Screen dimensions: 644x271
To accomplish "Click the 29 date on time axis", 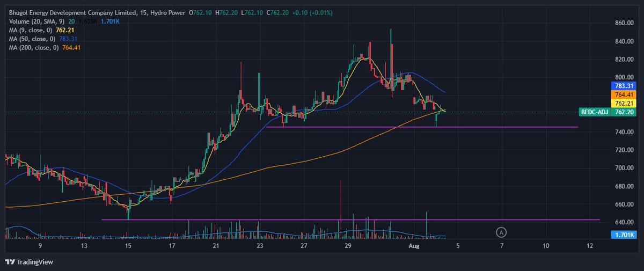I will pos(348,245).
